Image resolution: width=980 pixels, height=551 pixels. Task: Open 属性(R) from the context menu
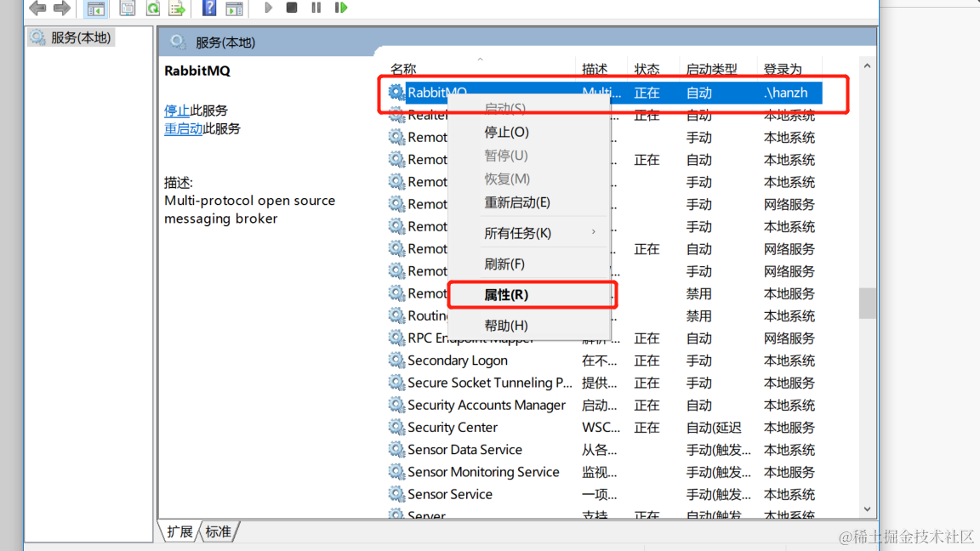[x=529, y=294]
